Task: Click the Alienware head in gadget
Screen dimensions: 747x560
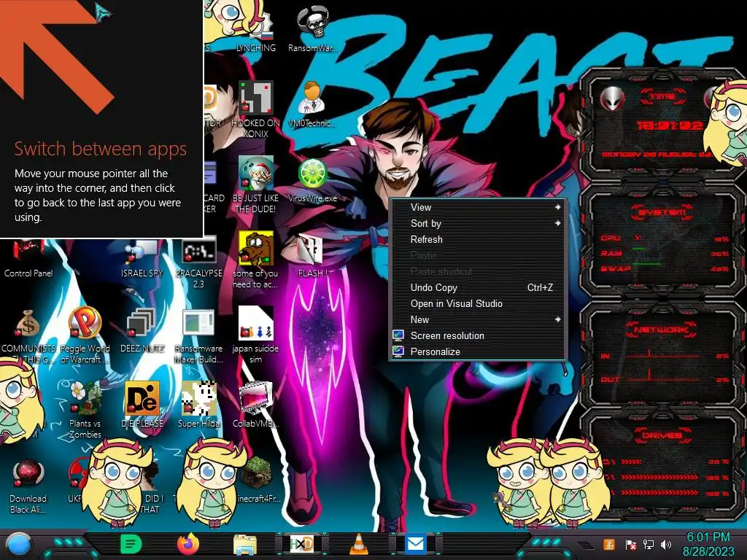Action: pos(612,98)
